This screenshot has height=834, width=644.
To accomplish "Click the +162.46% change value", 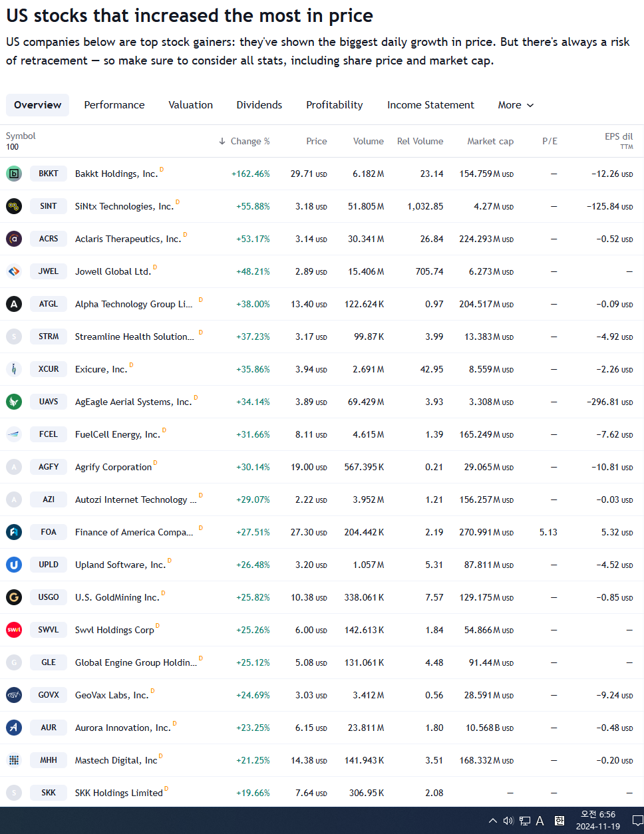I will pos(251,174).
